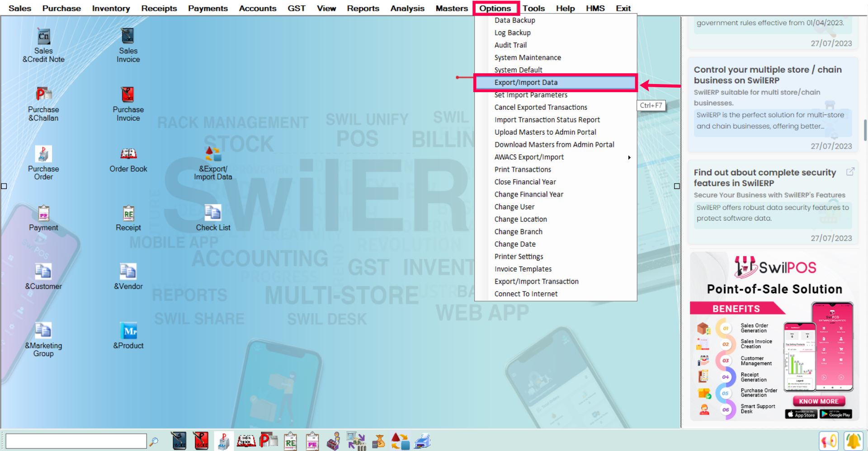Image resolution: width=868 pixels, height=451 pixels.
Task: Open the Masters menu
Action: [x=452, y=8]
